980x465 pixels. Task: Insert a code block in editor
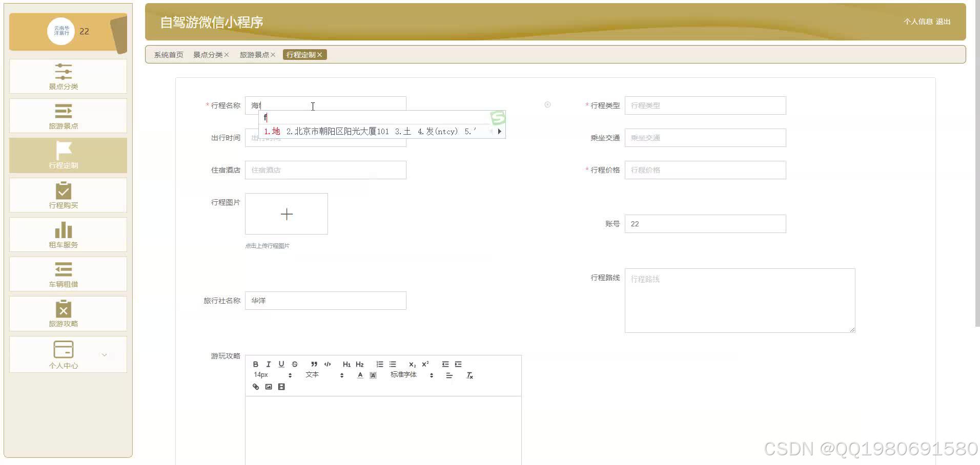[328, 364]
